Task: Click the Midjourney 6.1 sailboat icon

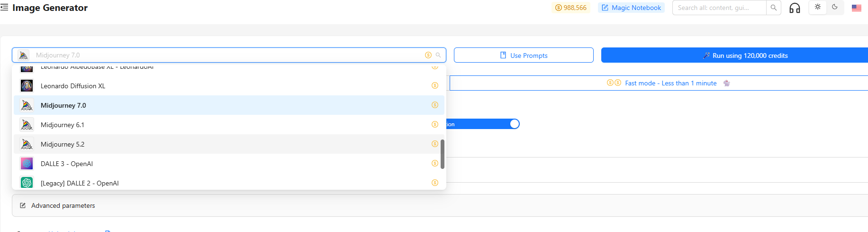Action: (x=27, y=125)
